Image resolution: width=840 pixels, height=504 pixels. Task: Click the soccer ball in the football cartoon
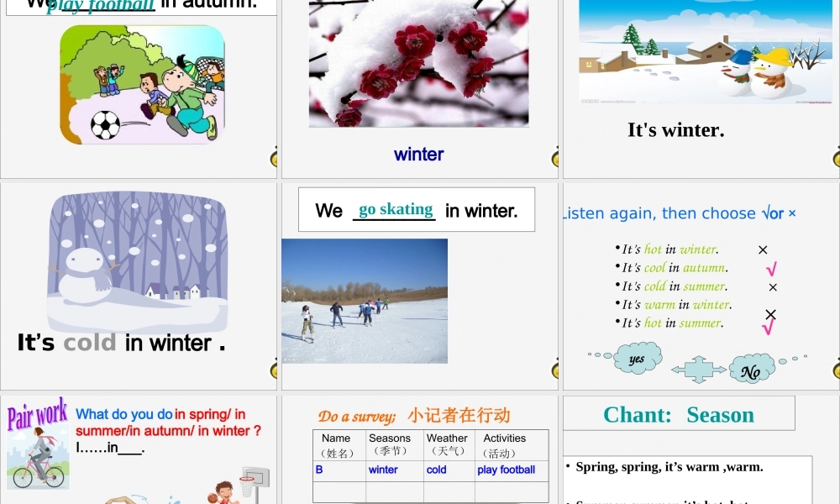(105, 125)
